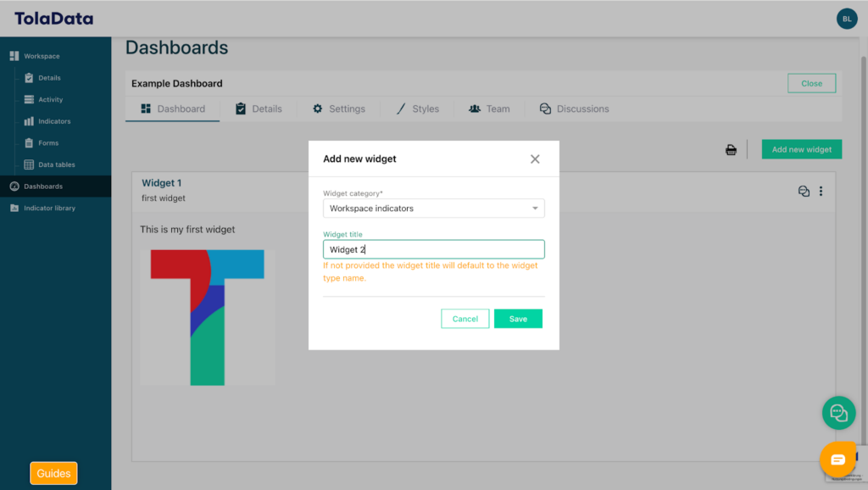Expand the Widget category dropdown

coord(433,209)
